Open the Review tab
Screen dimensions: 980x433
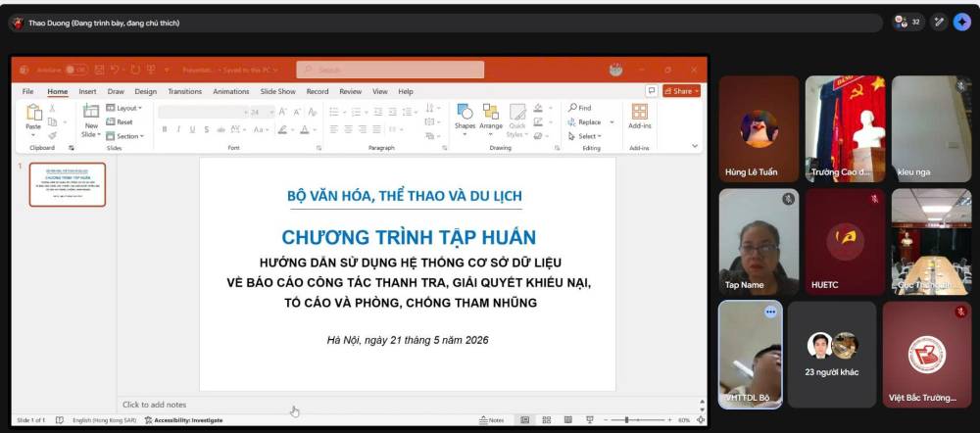click(351, 91)
